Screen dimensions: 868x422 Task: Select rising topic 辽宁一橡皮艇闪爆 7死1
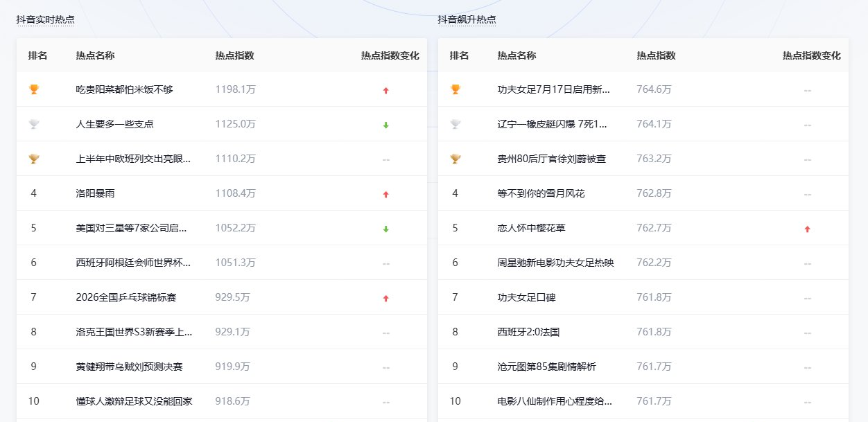(x=553, y=124)
